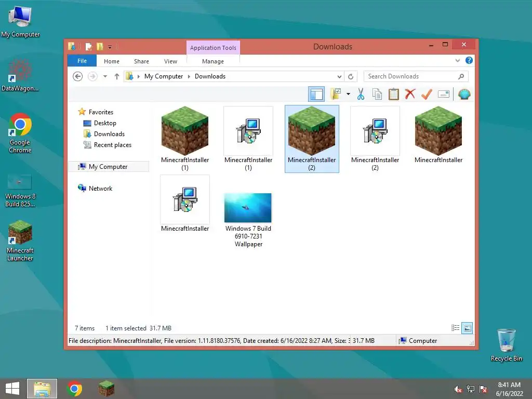Screen dimensions: 532x399
Task: Click the folder options icon with checkmark
Action: tap(336, 94)
